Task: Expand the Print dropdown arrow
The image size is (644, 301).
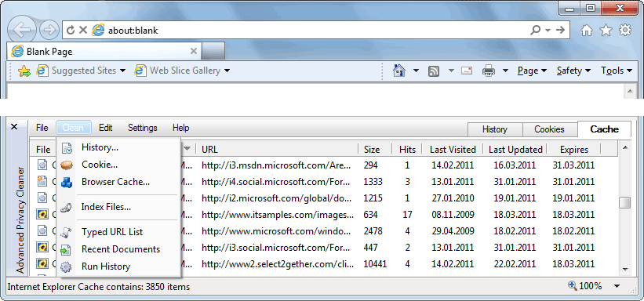Action: pyautogui.click(x=506, y=71)
